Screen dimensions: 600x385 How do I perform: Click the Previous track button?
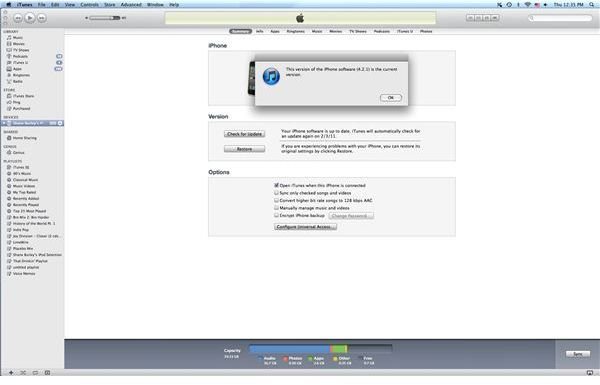[18, 18]
